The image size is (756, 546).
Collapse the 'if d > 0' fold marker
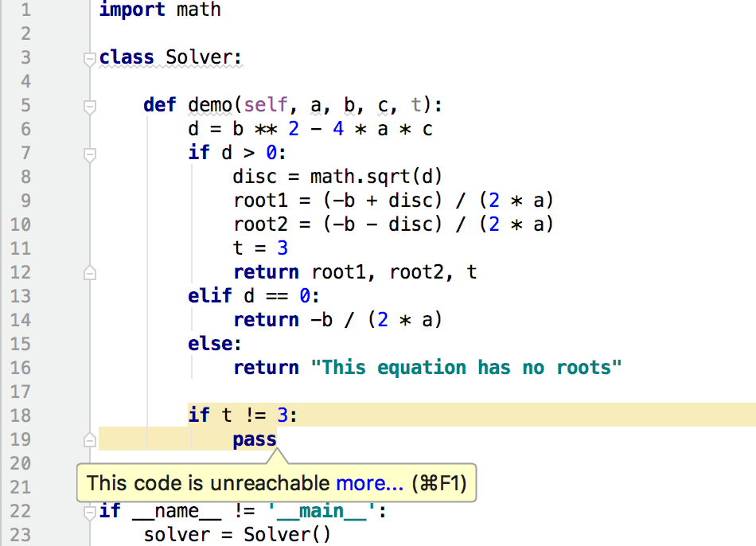coord(90,155)
